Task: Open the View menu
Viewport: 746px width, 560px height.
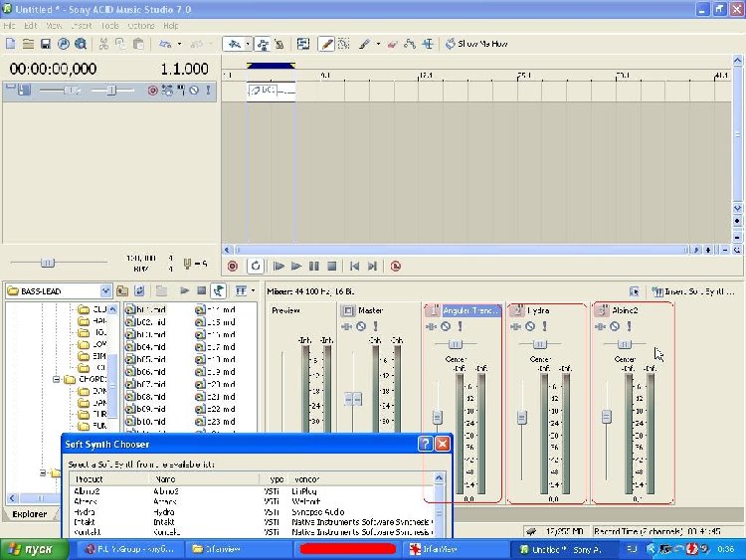Action: coord(54,26)
